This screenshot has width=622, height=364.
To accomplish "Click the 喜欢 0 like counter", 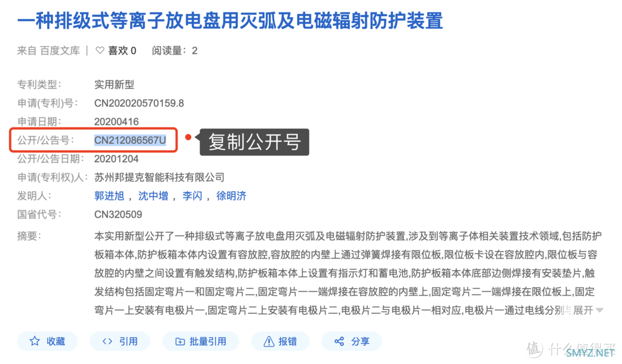I will tap(122, 50).
